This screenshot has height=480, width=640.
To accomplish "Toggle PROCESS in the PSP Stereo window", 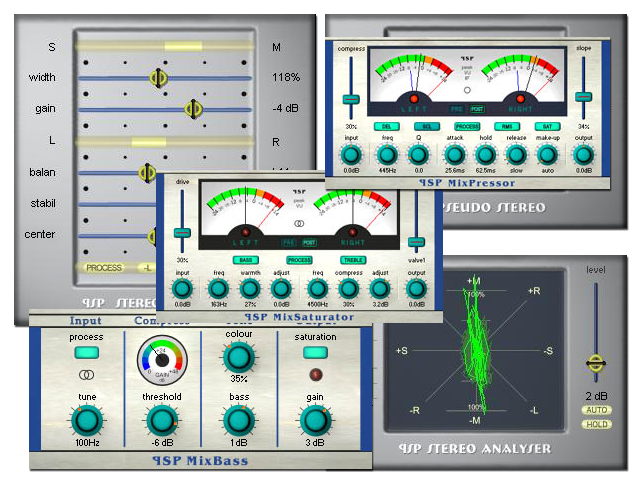I will (104, 268).
